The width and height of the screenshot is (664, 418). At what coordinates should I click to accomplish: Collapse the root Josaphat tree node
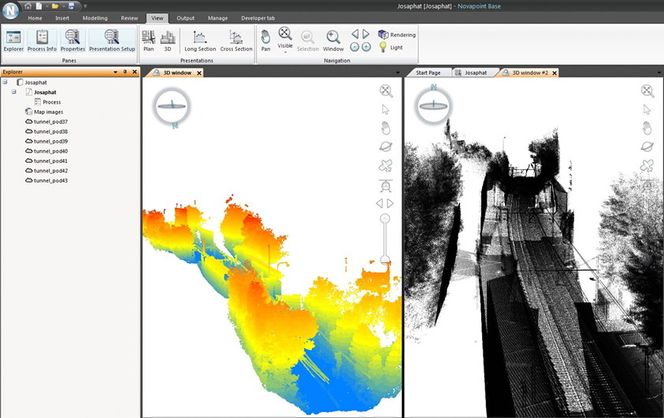5,82
